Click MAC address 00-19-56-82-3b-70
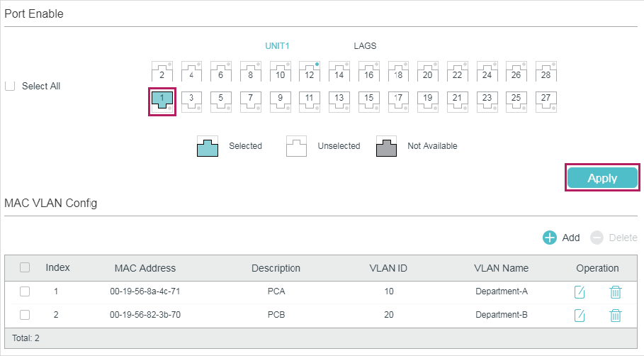644x356 pixels. [145, 314]
